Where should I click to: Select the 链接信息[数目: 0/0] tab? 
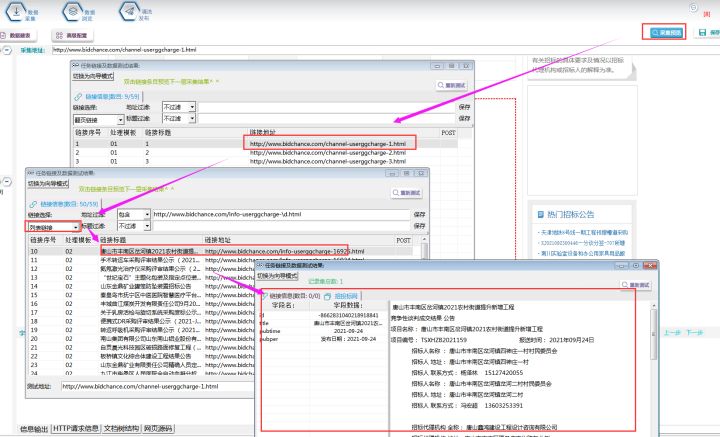click(291, 296)
